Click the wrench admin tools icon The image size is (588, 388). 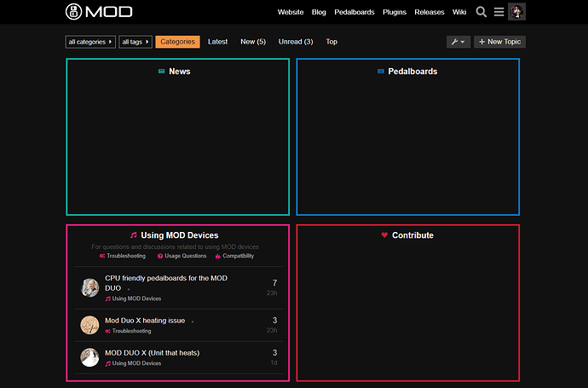[458, 42]
